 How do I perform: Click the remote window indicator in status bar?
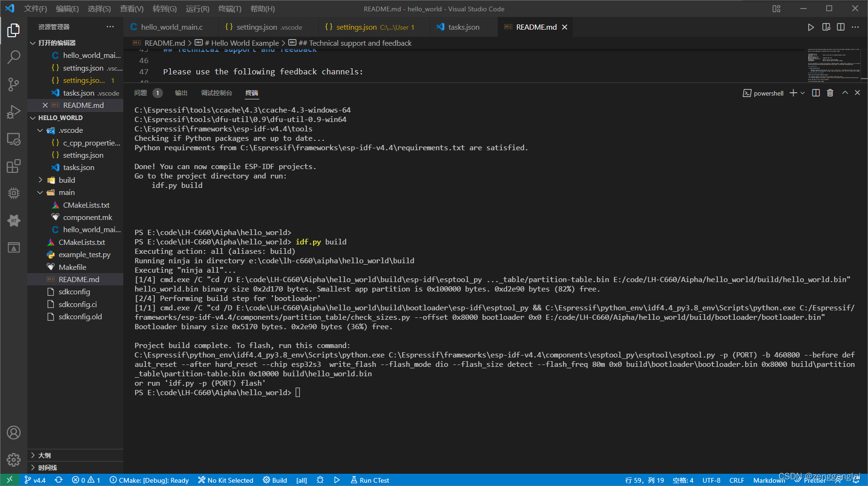click(9, 480)
